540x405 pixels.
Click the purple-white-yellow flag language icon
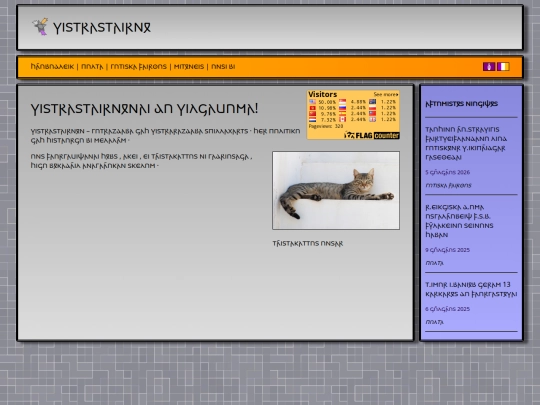(x=503, y=66)
